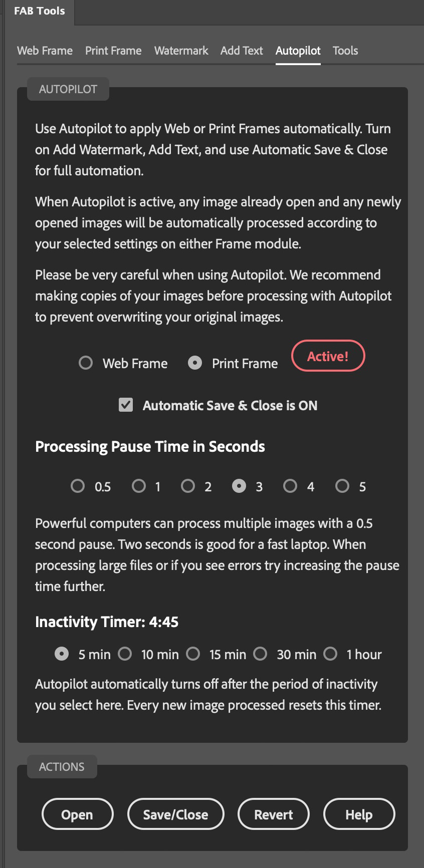
Task: Choose the Print Frame radio option
Action: click(195, 363)
